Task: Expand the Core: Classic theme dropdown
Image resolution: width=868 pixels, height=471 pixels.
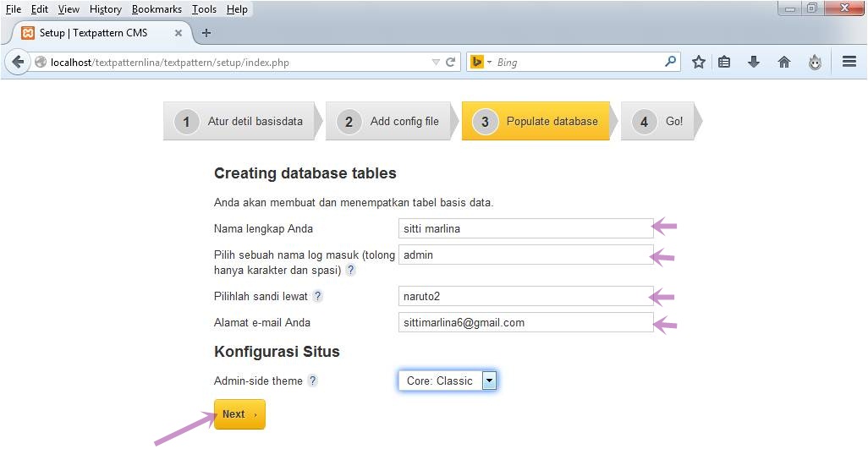Action: [x=489, y=381]
